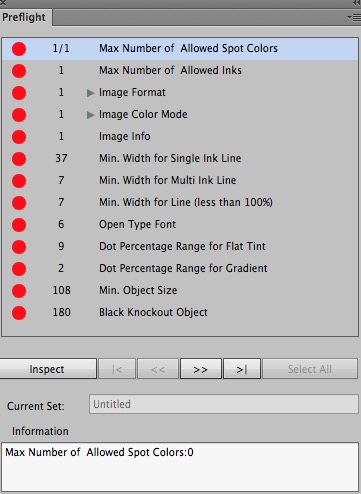This screenshot has height=494, width=361.
Task: Select Min. Width for Single Ink Line row
Action: pyautogui.click(x=180, y=158)
